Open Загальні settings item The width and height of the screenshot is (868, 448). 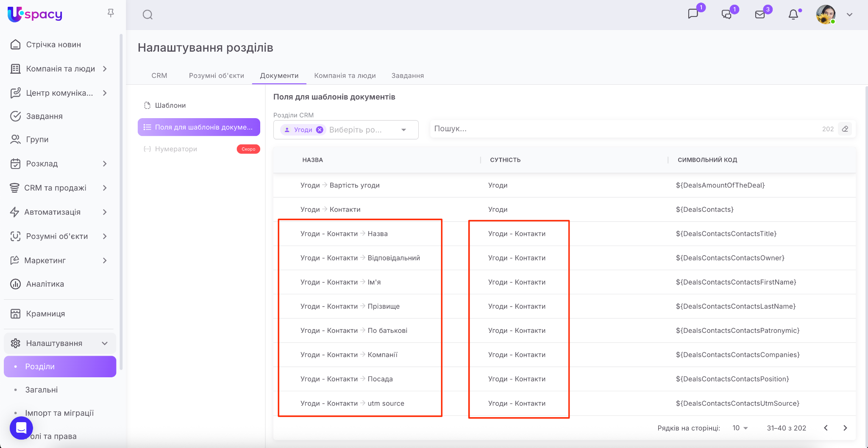point(42,390)
